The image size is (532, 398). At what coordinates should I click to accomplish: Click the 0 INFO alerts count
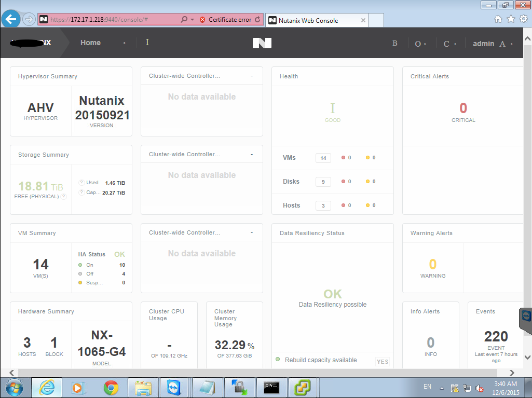(x=431, y=342)
